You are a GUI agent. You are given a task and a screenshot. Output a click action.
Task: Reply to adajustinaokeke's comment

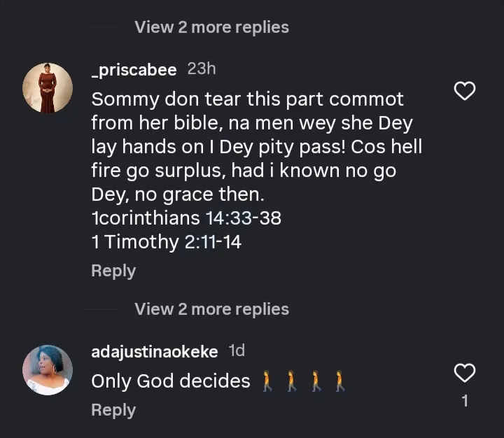(113, 410)
